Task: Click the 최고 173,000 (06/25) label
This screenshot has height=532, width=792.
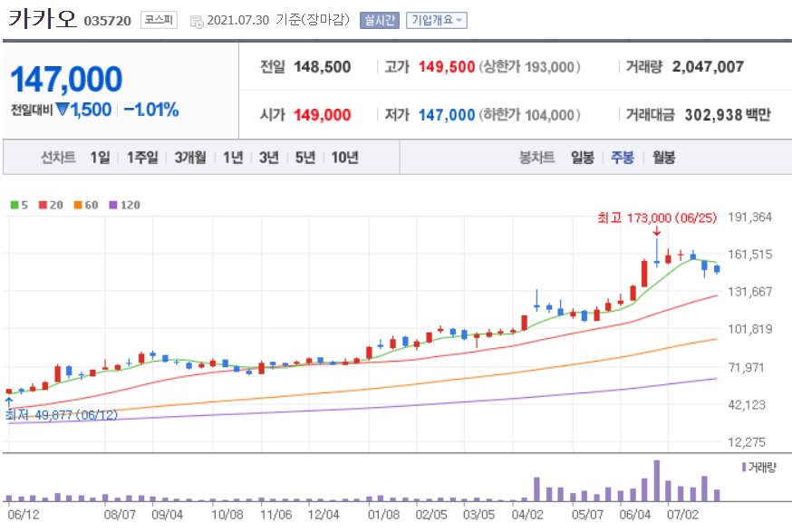Action: click(x=657, y=218)
